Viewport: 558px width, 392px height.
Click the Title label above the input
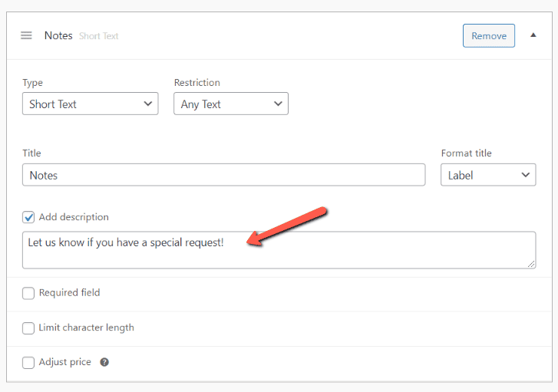[31, 153]
